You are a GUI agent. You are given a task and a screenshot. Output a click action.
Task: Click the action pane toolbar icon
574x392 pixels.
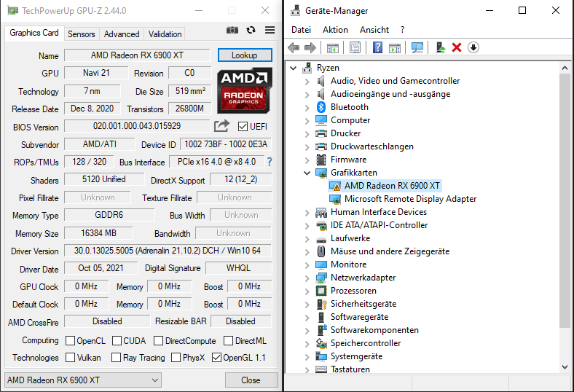[x=395, y=47]
